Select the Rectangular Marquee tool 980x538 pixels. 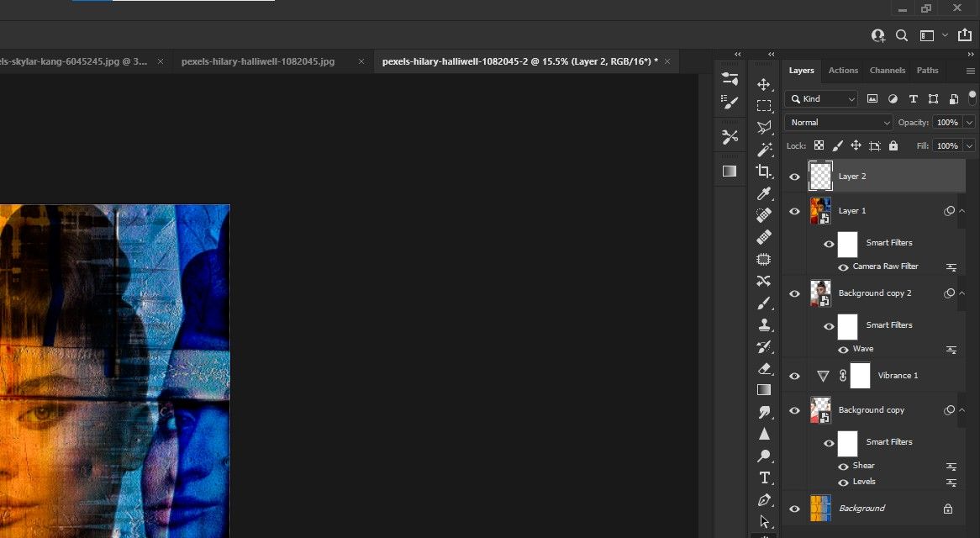[764, 106]
